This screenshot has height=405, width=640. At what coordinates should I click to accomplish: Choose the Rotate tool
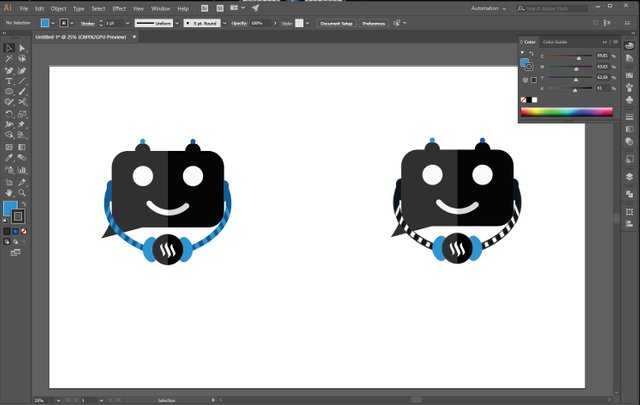pyautogui.click(x=9, y=113)
